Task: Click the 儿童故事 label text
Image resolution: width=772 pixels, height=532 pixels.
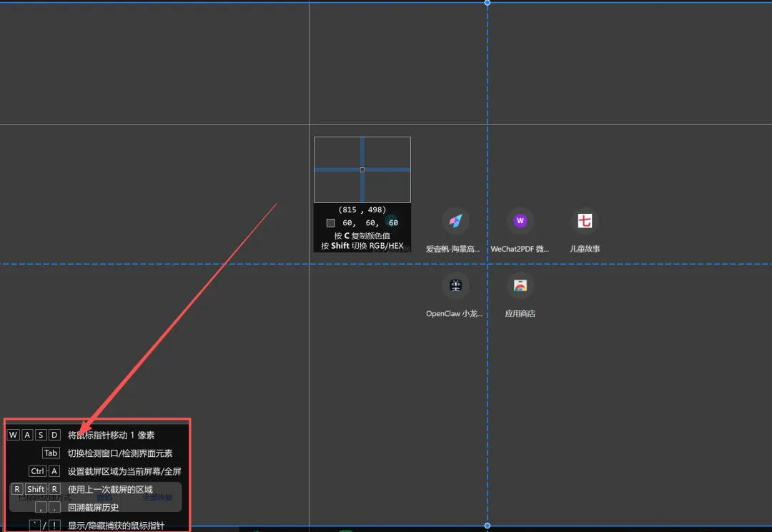Action: coord(585,250)
